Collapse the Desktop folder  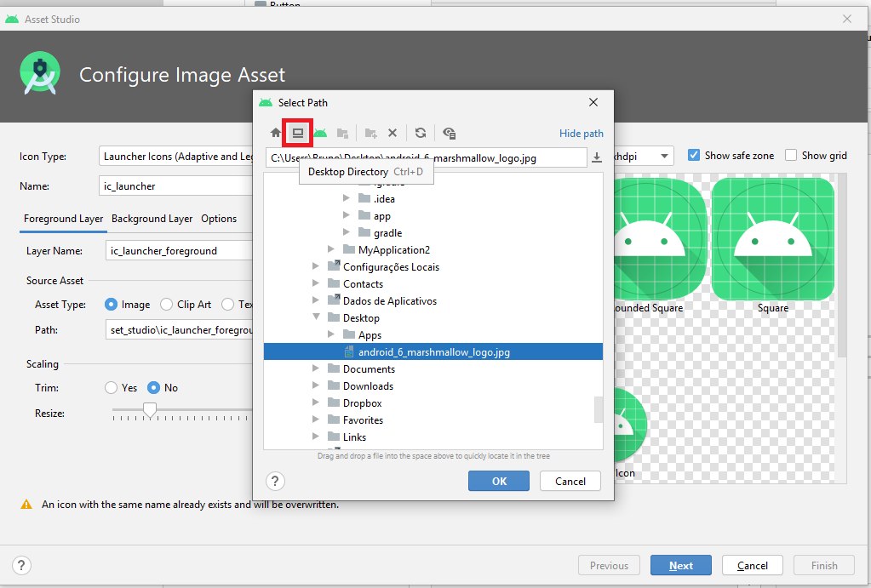[x=316, y=318]
